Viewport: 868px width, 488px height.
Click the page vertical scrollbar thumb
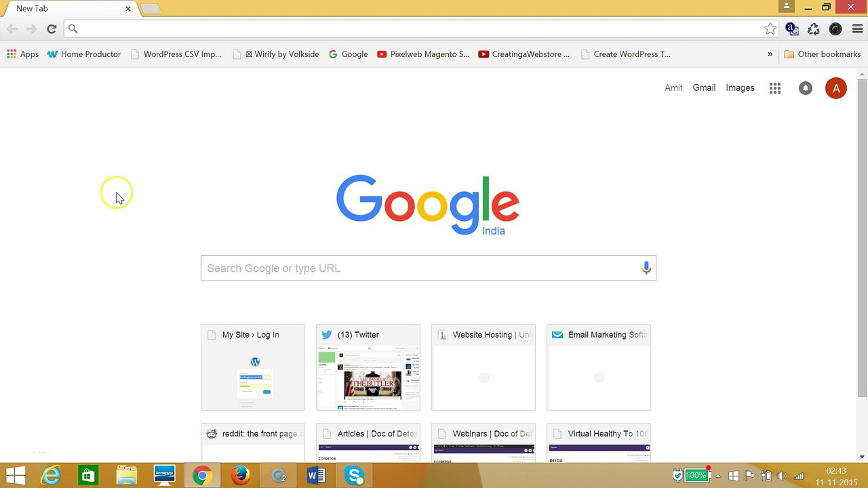click(862, 237)
